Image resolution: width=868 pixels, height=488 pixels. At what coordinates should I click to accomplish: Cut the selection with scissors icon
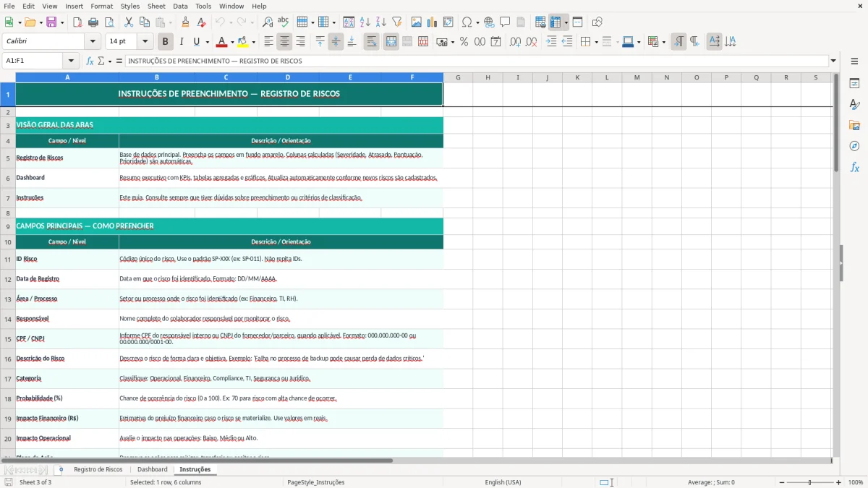(129, 22)
